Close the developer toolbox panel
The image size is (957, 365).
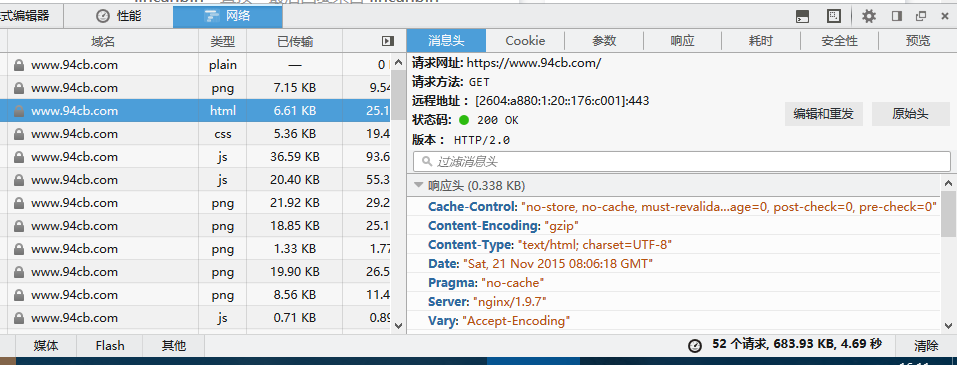coord(944,16)
